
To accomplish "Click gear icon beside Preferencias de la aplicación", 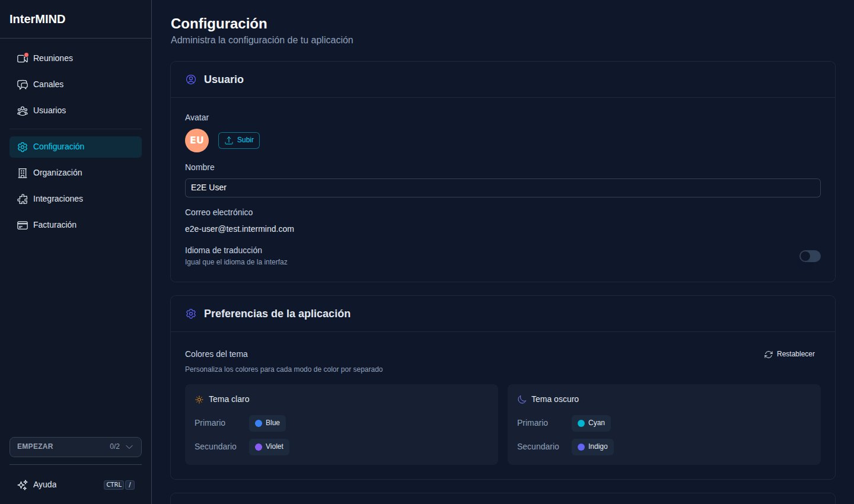I will (191, 314).
